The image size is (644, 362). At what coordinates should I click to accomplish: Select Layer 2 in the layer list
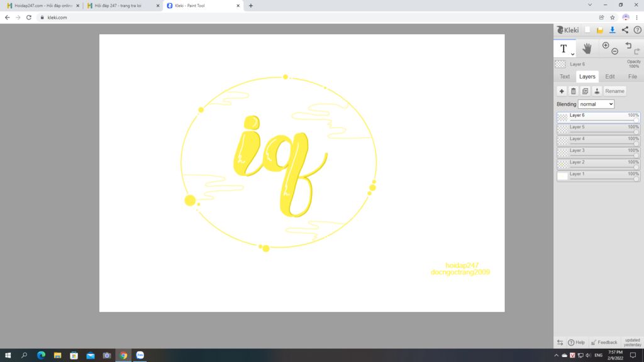(x=599, y=164)
